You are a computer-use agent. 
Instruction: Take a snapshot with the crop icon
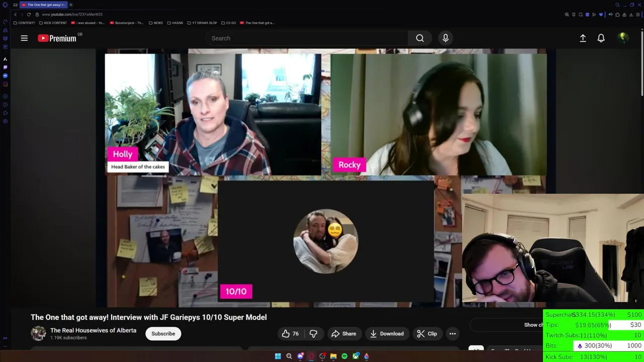tap(581, 15)
